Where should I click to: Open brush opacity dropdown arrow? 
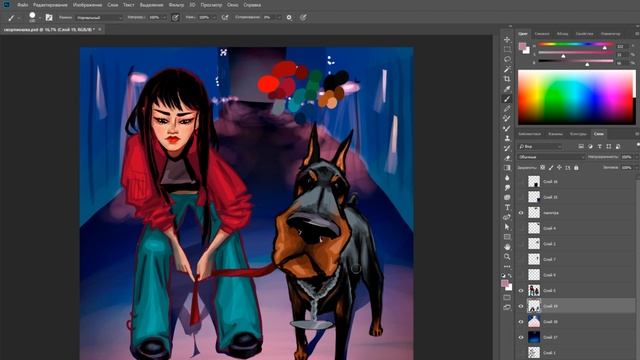click(x=164, y=18)
